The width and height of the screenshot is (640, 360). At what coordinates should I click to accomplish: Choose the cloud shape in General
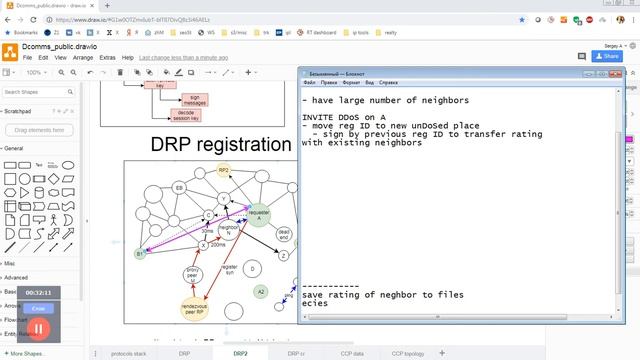point(53,193)
